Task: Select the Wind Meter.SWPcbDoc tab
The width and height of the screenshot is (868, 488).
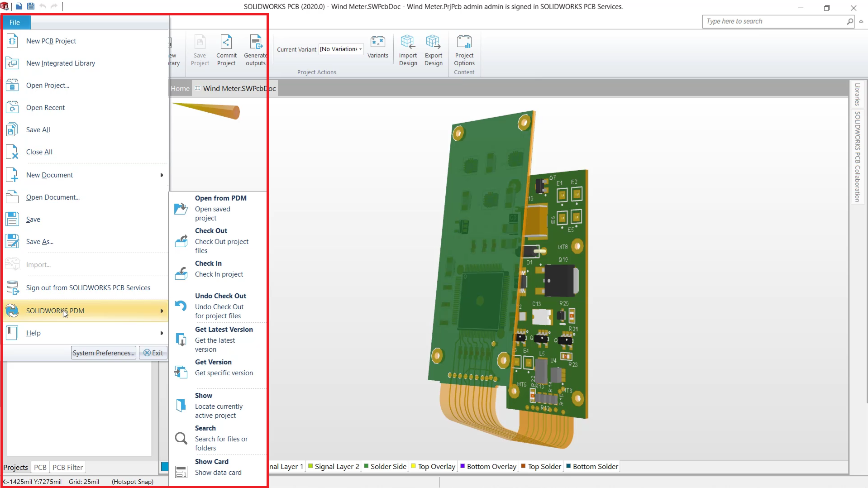Action: tap(235, 88)
